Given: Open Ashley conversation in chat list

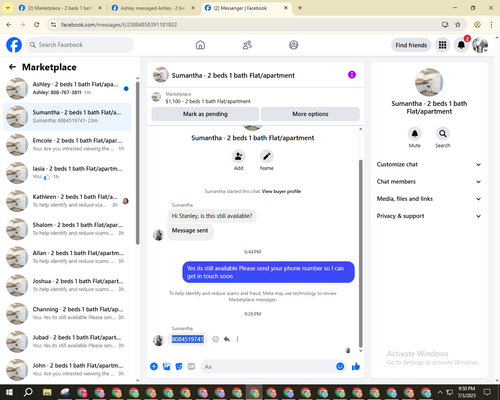Looking at the screenshot, I should (67, 88).
